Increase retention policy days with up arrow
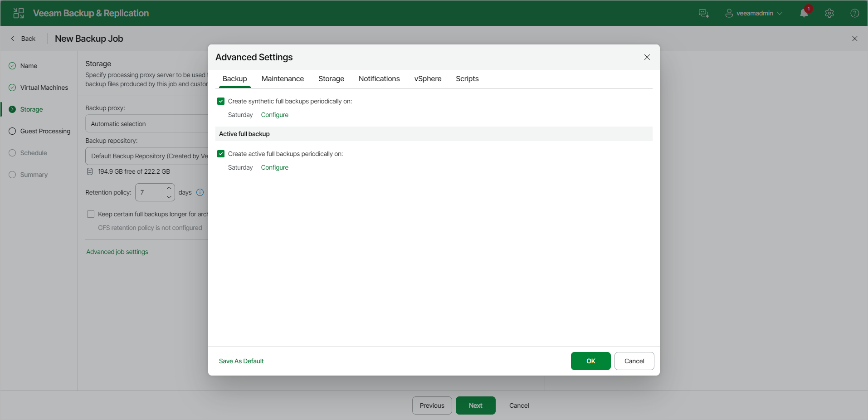868x420 pixels. click(169, 188)
